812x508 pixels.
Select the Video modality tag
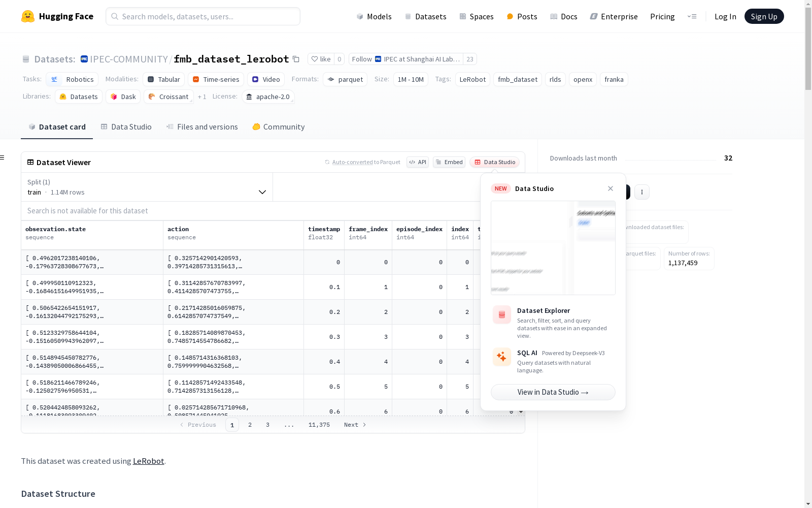tap(266, 79)
